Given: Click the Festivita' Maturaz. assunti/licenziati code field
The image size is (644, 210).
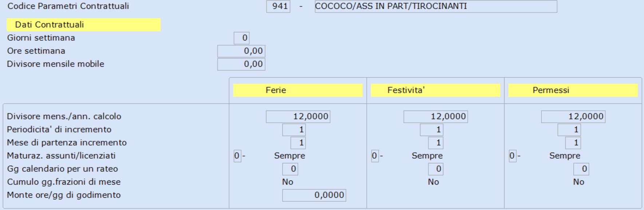Looking at the screenshot, I should (x=375, y=156).
